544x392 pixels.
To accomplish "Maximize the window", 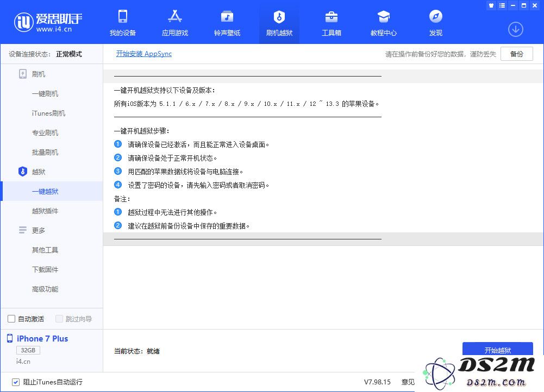I will pos(524,5).
